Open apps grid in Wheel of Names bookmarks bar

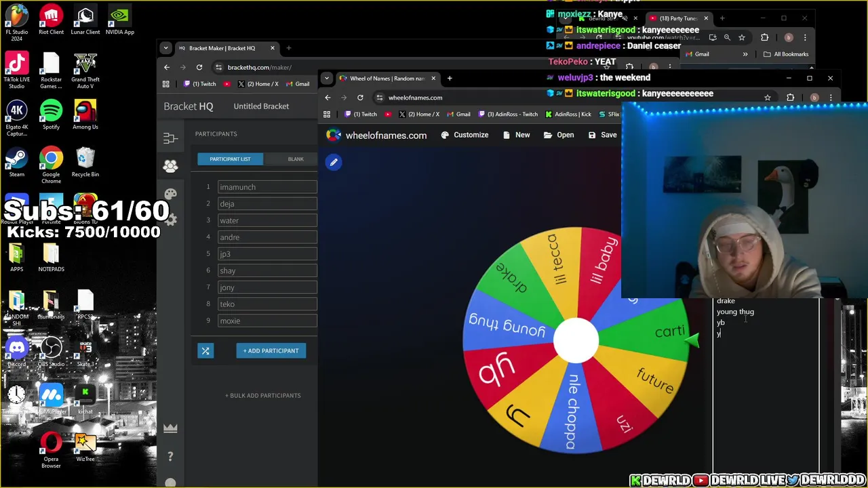[x=327, y=115]
